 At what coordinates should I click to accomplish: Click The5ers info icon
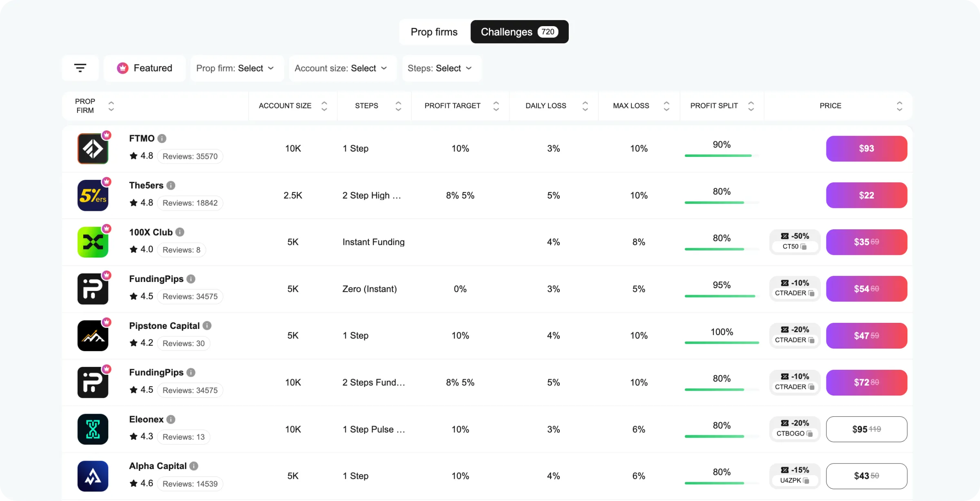coord(171,186)
